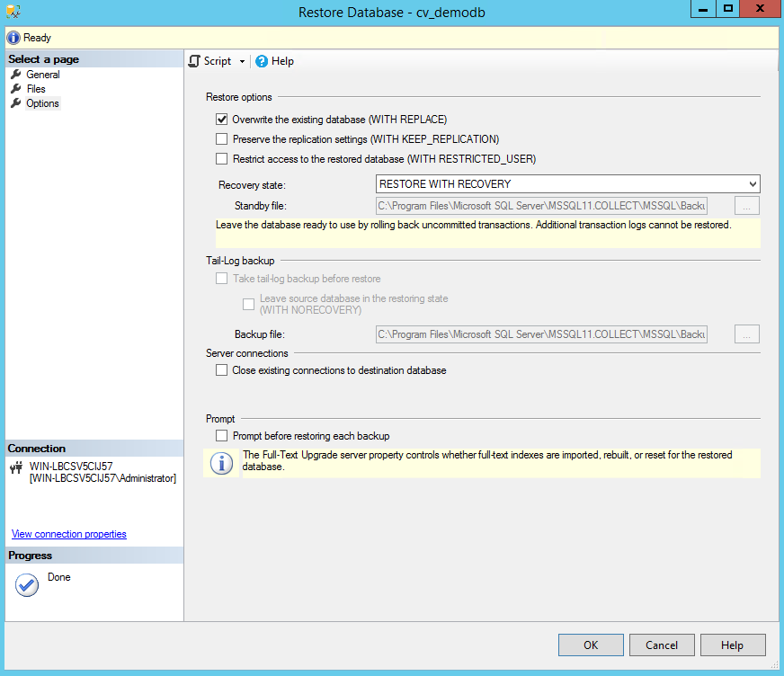Click the server connection icon
The image size is (784, 676).
point(16,468)
